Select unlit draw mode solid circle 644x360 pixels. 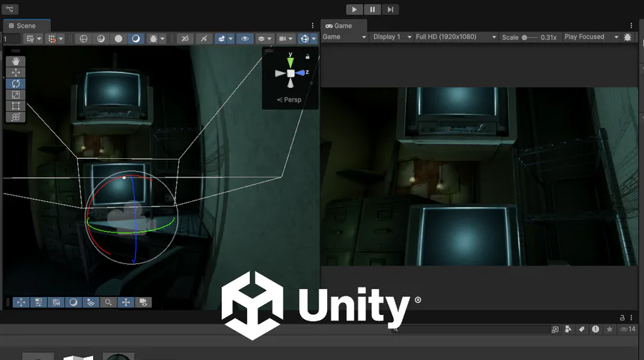coord(118,39)
